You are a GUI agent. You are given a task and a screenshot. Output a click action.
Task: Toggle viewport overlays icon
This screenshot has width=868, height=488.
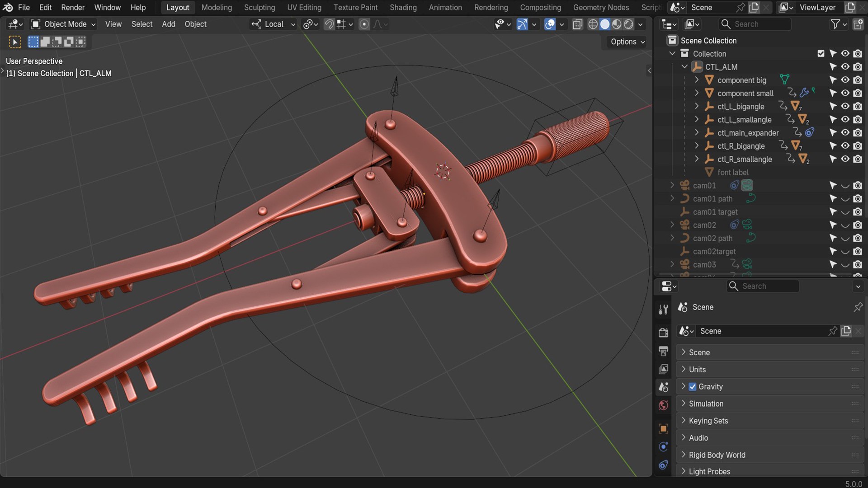(550, 24)
